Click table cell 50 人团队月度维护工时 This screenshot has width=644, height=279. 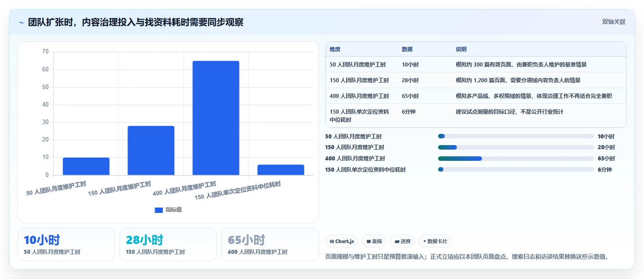tap(358, 65)
